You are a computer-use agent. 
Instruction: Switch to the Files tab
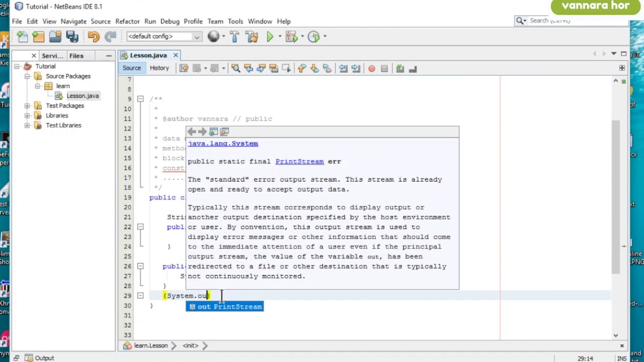[x=76, y=56]
